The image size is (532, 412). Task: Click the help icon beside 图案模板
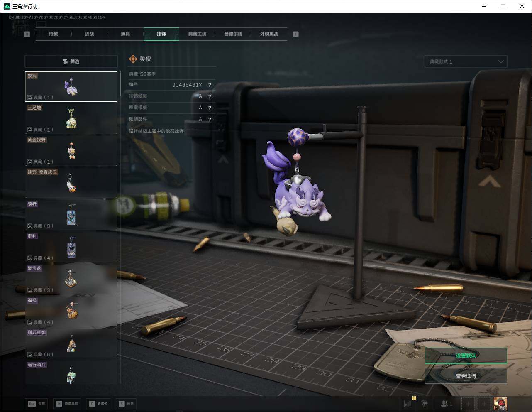210,108
